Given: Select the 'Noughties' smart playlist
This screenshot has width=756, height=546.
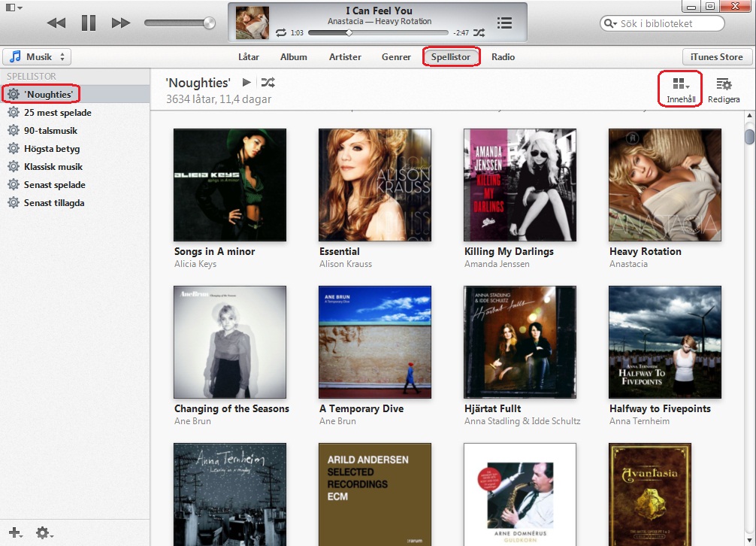Looking at the screenshot, I should pos(74,94).
